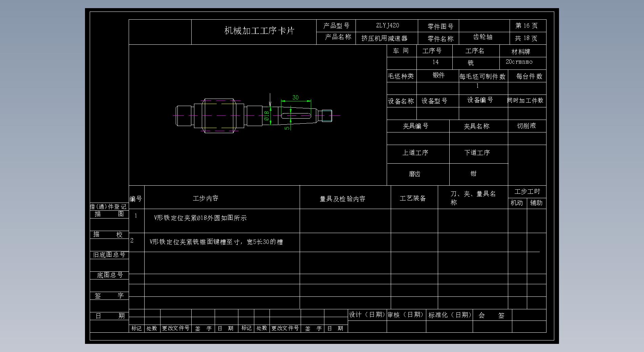Select the '设备型号' label
644x352 pixels.
[x=434, y=101]
